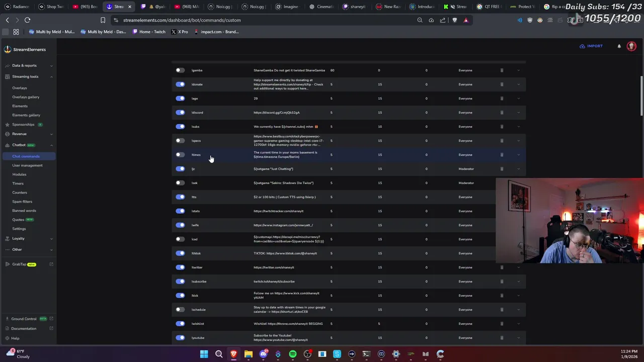Expand the !youtube row chevron

[518, 338]
